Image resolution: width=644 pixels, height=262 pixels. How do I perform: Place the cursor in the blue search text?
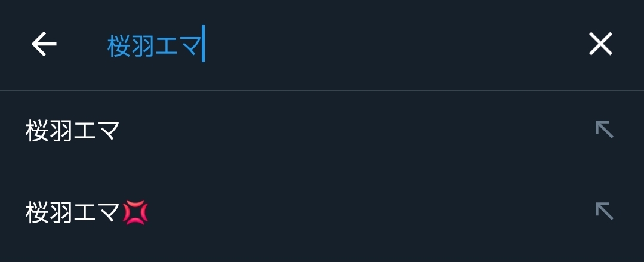tap(155, 45)
